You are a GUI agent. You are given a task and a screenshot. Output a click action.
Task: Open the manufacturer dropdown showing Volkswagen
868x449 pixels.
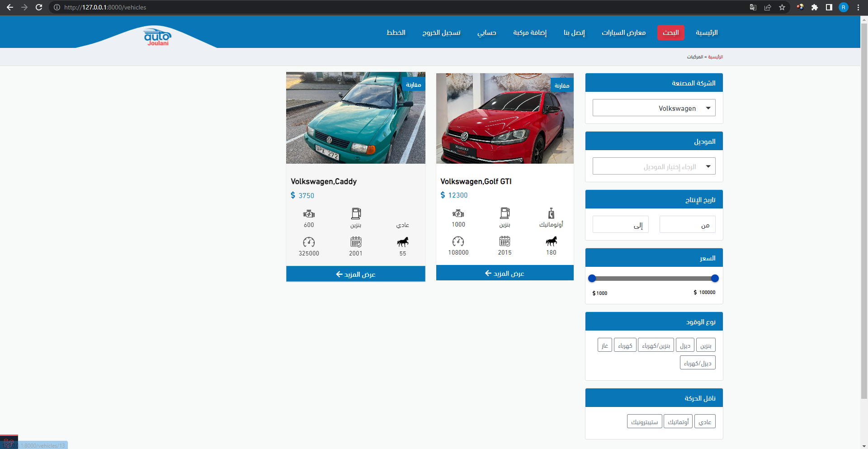point(654,108)
